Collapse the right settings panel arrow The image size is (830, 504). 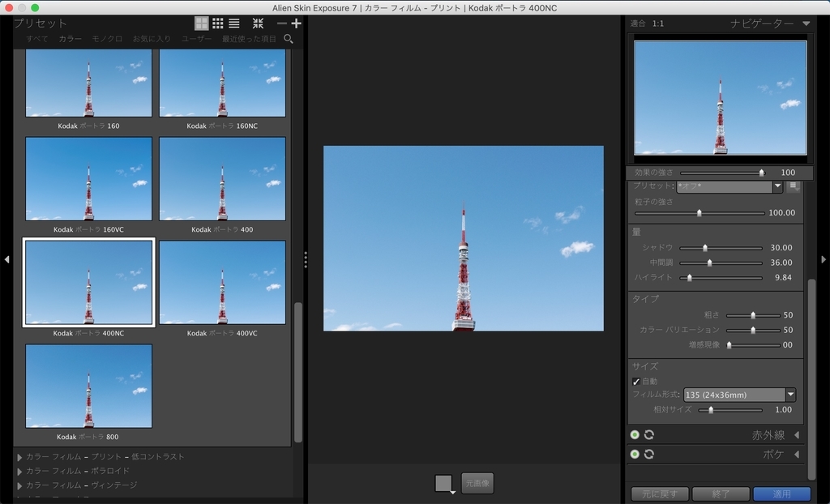824,259
